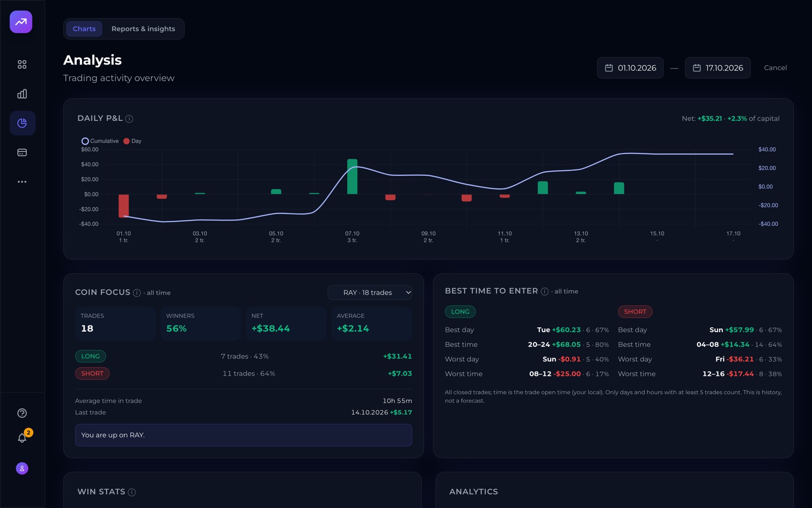This screenshot has width=812, height=508.
Task: Switch to the Charts tab
Action: point(84,29)
